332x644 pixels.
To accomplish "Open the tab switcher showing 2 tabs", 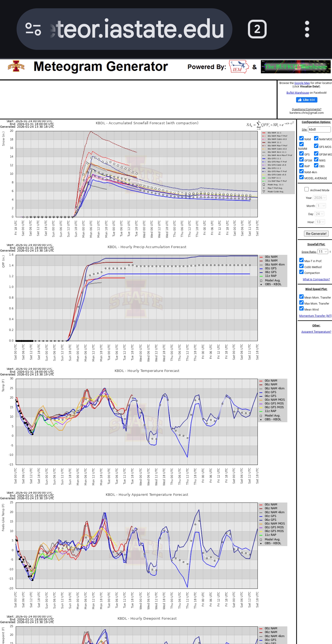I will [257, 29].
